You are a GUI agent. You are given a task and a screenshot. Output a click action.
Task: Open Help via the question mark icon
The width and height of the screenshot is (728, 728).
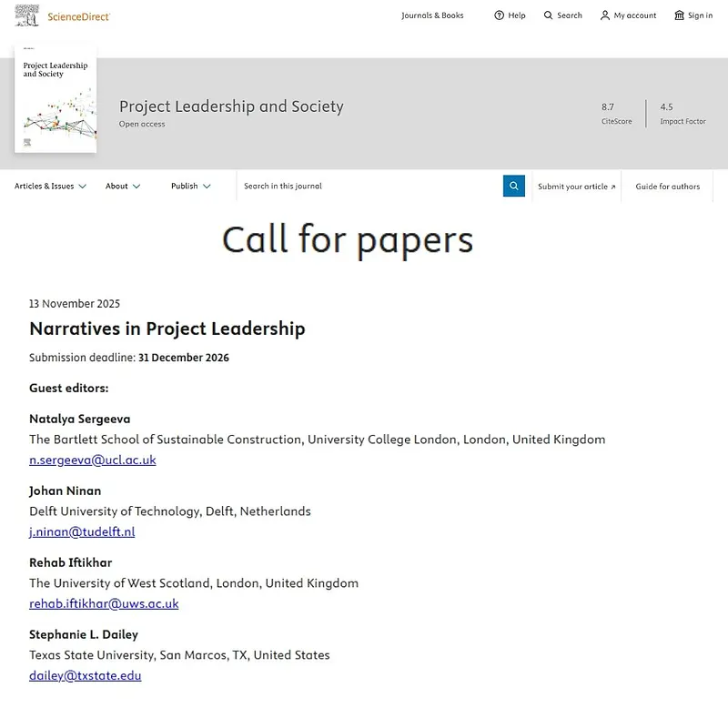[510, 15]
